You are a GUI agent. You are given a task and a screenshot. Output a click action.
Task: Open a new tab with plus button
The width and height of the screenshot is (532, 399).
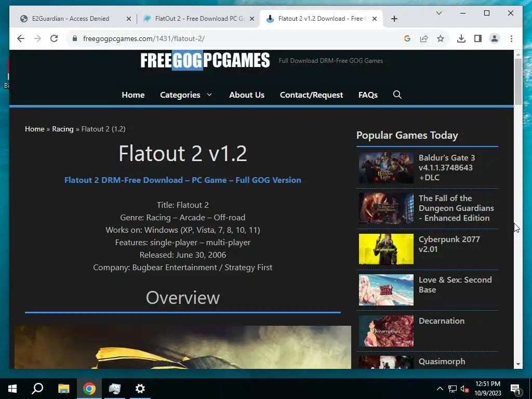[394, 19]
